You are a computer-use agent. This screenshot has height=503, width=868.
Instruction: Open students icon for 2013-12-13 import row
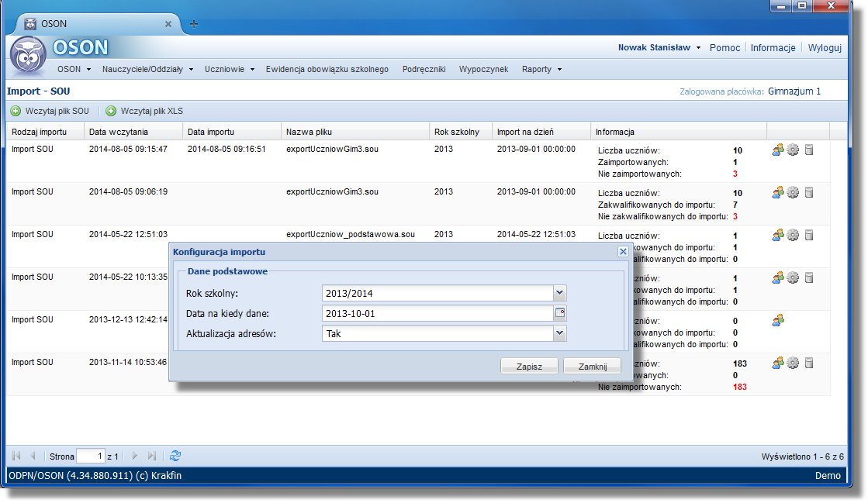pos(778,320)
